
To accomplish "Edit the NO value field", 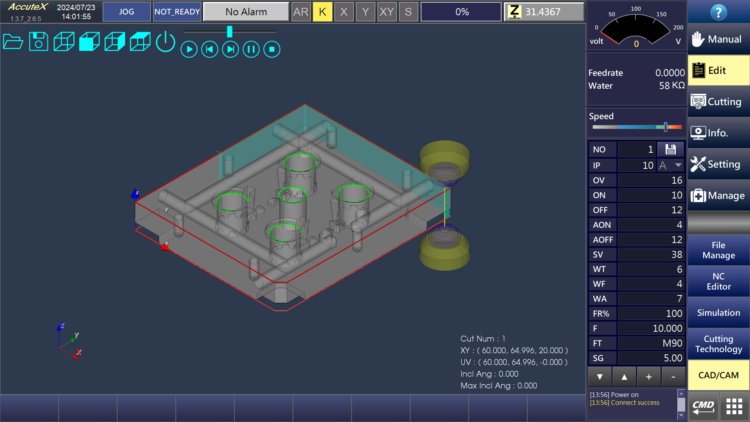I will click(637, 149).
